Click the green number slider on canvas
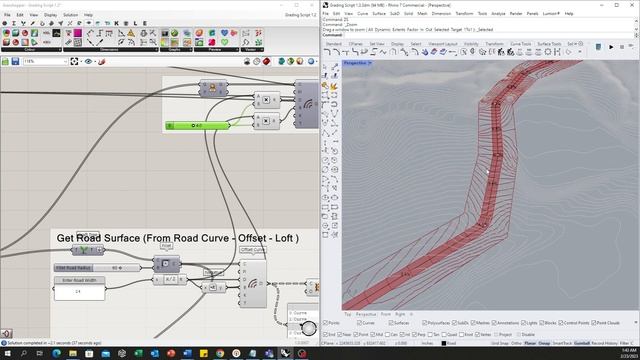The image size is (640, 360). click(198, 126)
